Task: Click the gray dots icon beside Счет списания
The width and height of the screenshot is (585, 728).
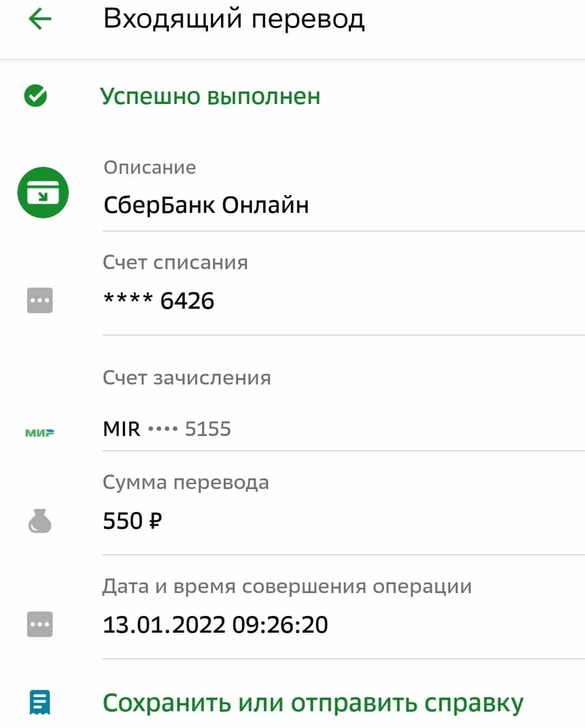Action: coord(40,300)
